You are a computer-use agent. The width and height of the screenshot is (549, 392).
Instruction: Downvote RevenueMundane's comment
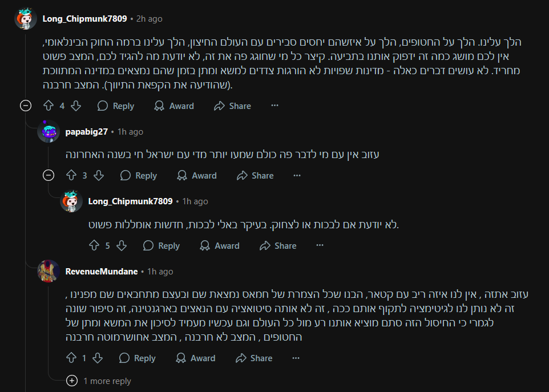pyautogui.click(x=97, y=358)
